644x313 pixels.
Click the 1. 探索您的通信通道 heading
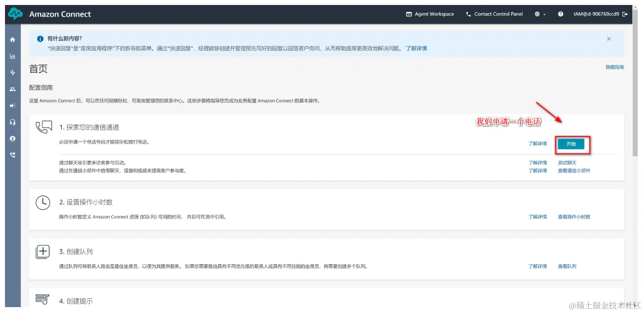coord(89,128)
